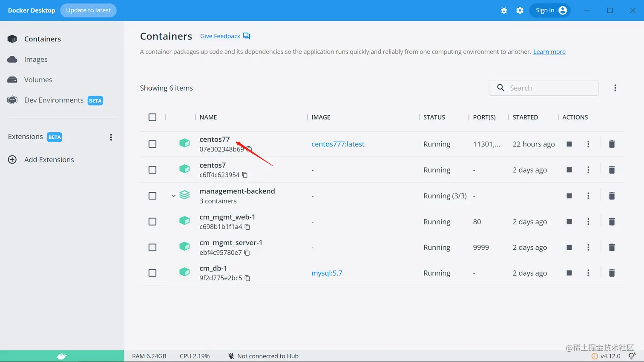Check the cm_mgmt_web-1 row checkbox
Viewport: 644px width, 362px height.
point(152,222)
